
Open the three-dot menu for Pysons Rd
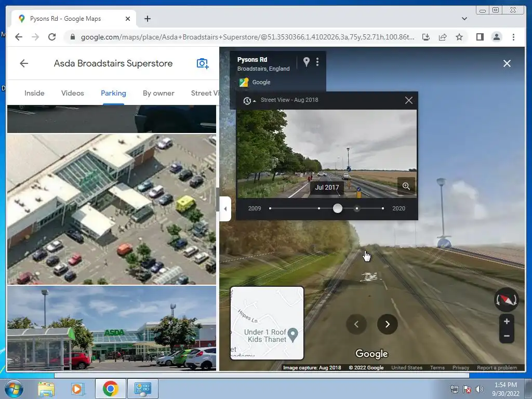pos(317,62)
